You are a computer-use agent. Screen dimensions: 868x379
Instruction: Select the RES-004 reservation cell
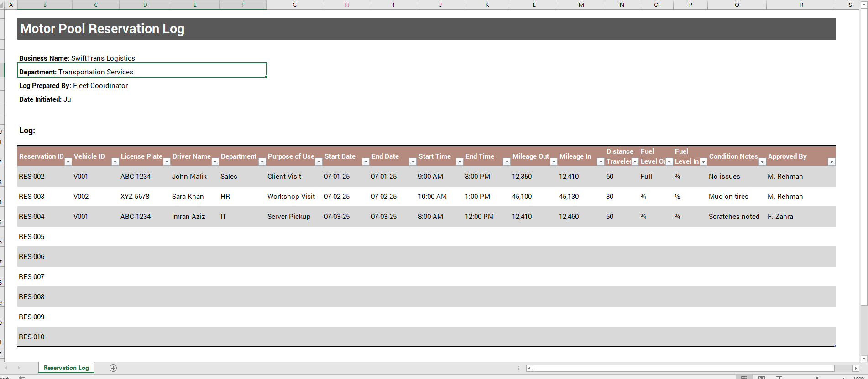coord(45,217)
